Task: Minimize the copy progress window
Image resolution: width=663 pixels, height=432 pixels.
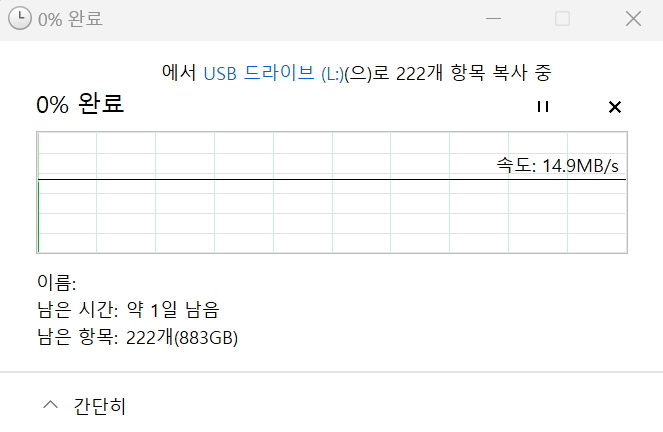Action: pyautogui.click(x=493, y=19)
